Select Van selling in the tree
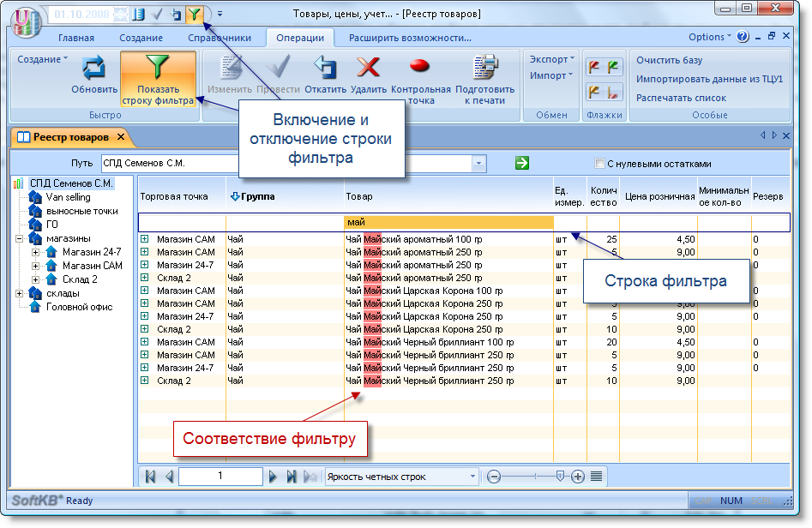 point(68,197)
